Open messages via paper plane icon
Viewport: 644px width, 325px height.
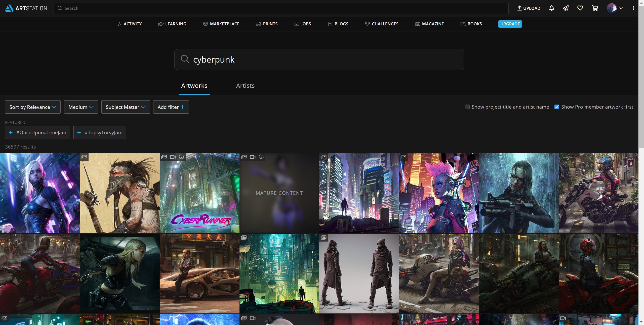(x=566, y=8)
